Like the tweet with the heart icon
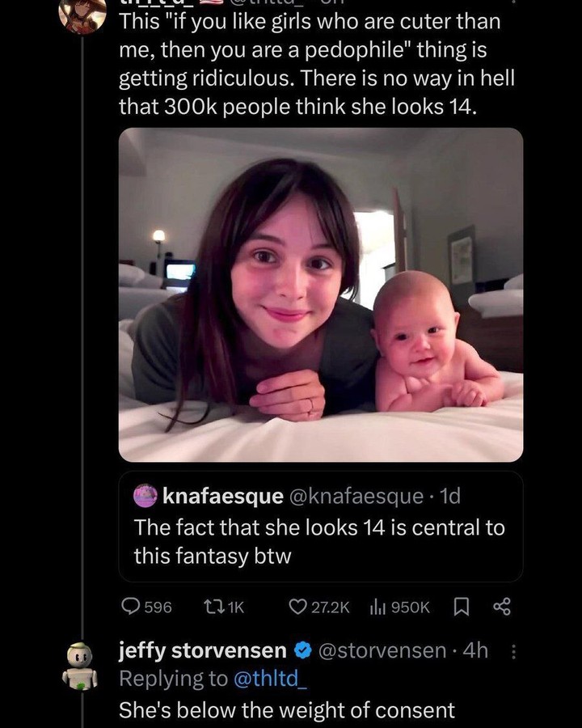The height and width of the screenshot is (728, 582). point(300,606)
